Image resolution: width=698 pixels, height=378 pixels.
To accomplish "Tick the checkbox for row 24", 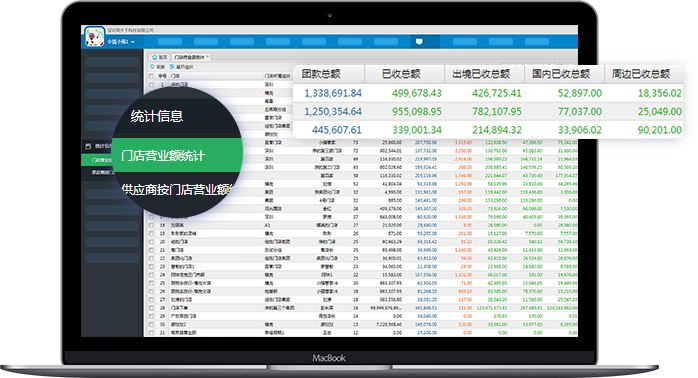I will [x=151, y=275].
